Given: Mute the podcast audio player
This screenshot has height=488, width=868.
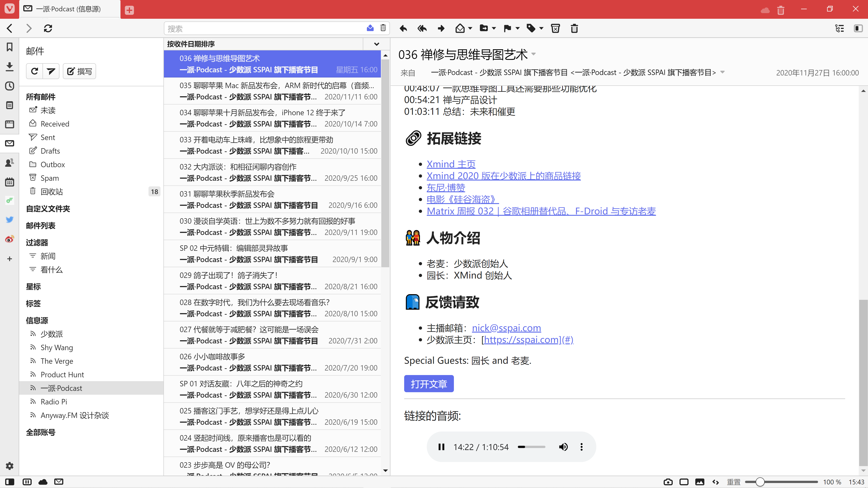Looking at the screenshot, I should pyautogui.click(x=563, y=447).
